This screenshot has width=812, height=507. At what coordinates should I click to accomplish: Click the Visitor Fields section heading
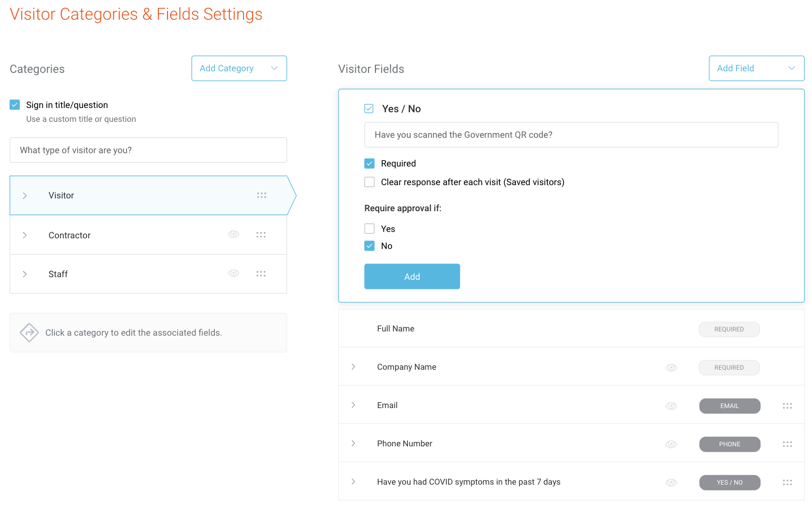(x=371, y=69)
